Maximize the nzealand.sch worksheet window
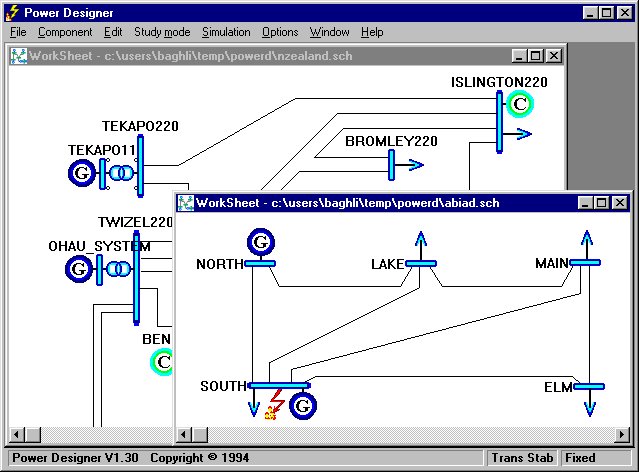Screen dimensions: 639x472 (535, 55)
